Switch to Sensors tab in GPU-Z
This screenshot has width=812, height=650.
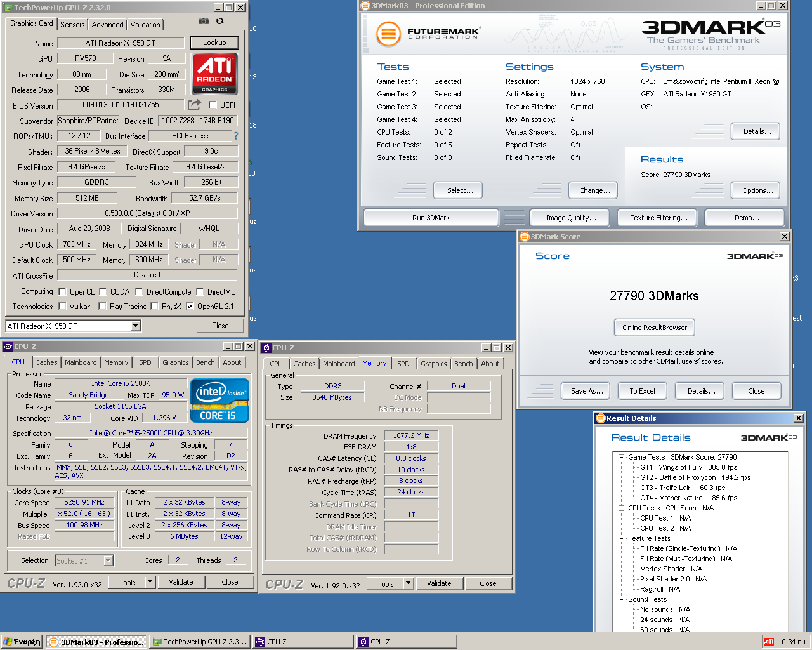tap(72, 25)
